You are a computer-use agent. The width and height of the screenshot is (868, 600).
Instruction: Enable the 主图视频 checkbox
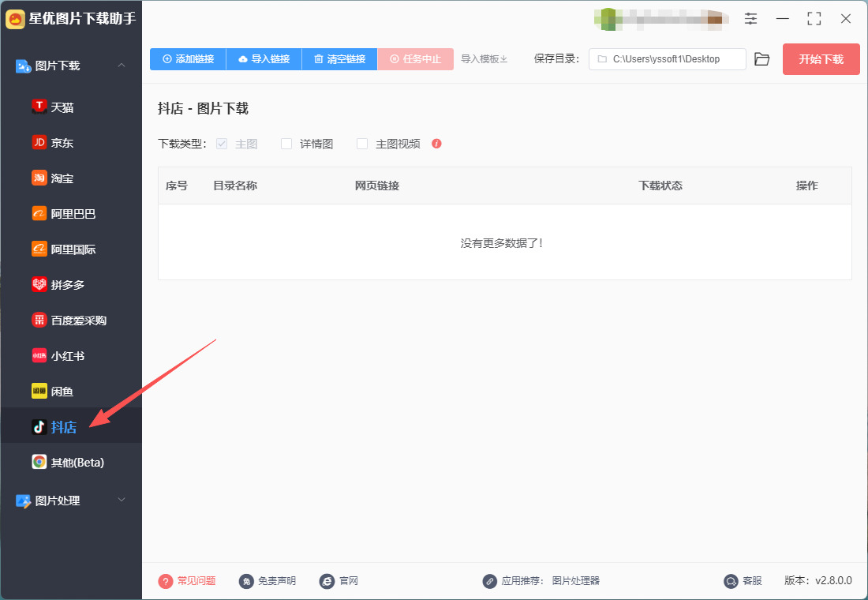coord(362,144)
